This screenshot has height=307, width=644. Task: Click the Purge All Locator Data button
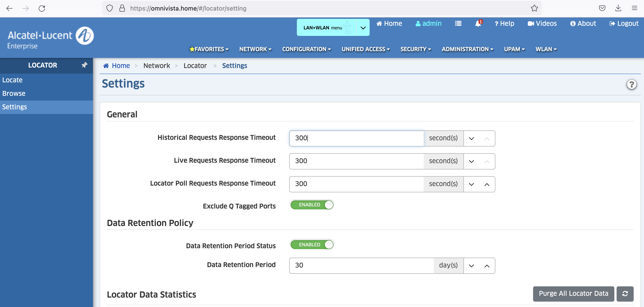pos(573,294)
